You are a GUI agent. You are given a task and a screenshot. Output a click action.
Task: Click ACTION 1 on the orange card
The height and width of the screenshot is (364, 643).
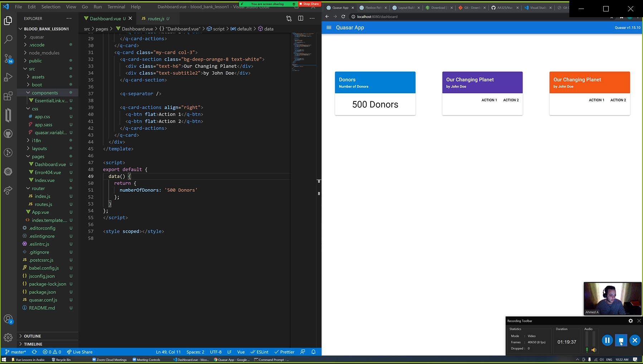(x=596, y=100)
